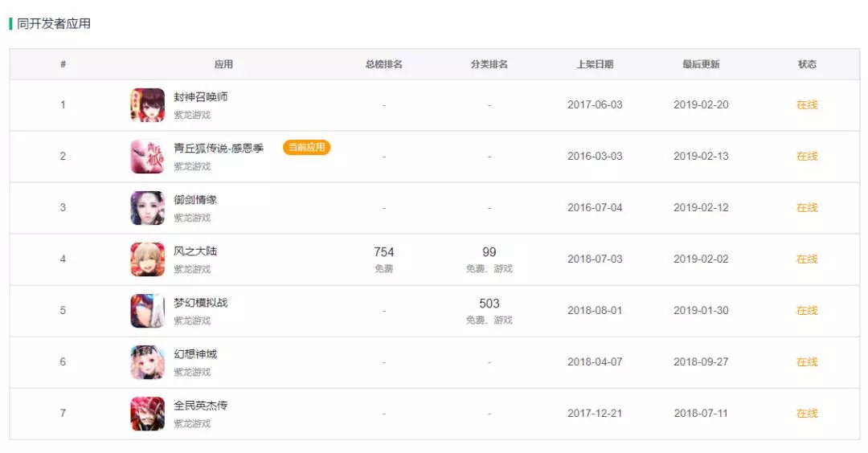Click the 风之大陆 app icon
Image resolution: width=868 pixels, height=453 pixels.
click(147, 259)
